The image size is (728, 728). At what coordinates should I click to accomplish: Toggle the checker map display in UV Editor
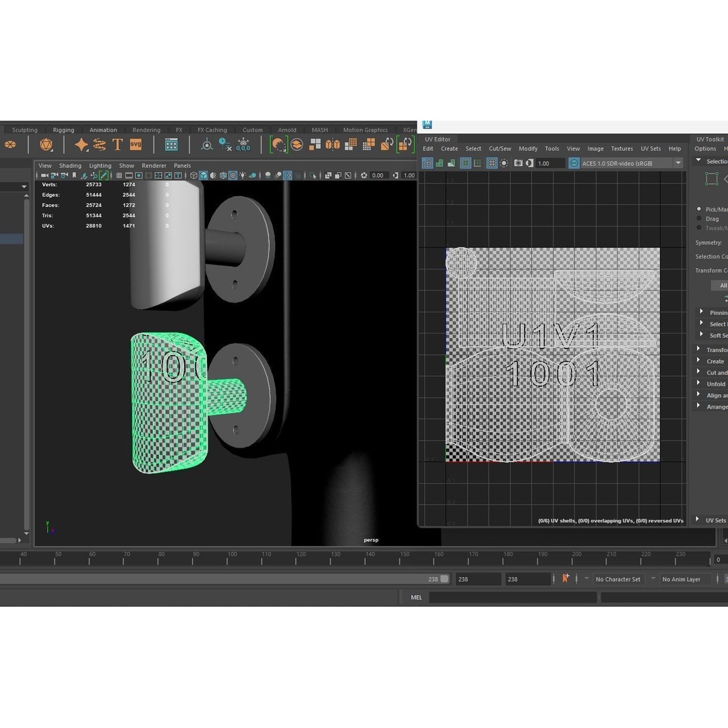(x=492, y=163)
